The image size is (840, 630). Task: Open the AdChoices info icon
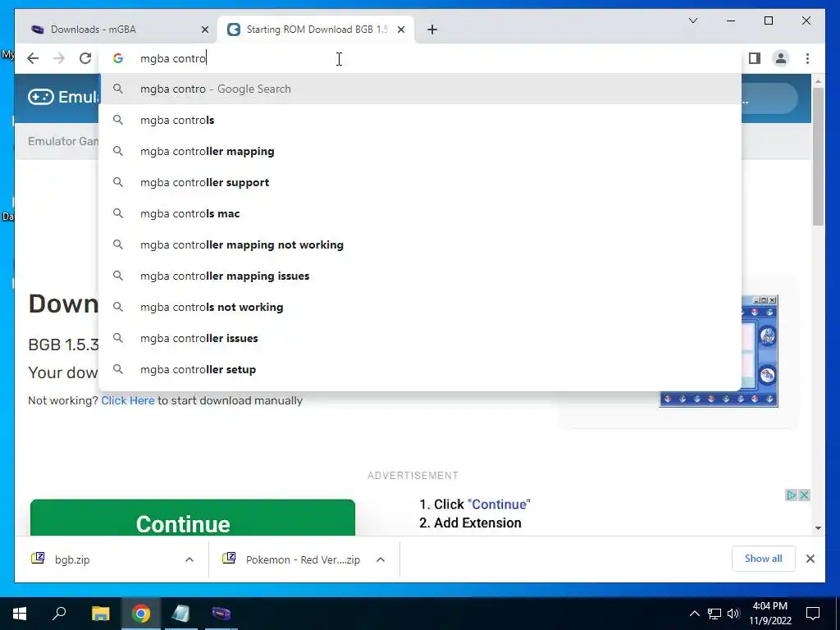(792, 495)
